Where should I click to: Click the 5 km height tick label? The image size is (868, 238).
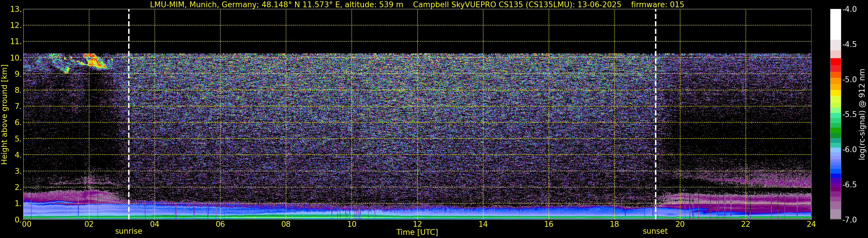18,139
